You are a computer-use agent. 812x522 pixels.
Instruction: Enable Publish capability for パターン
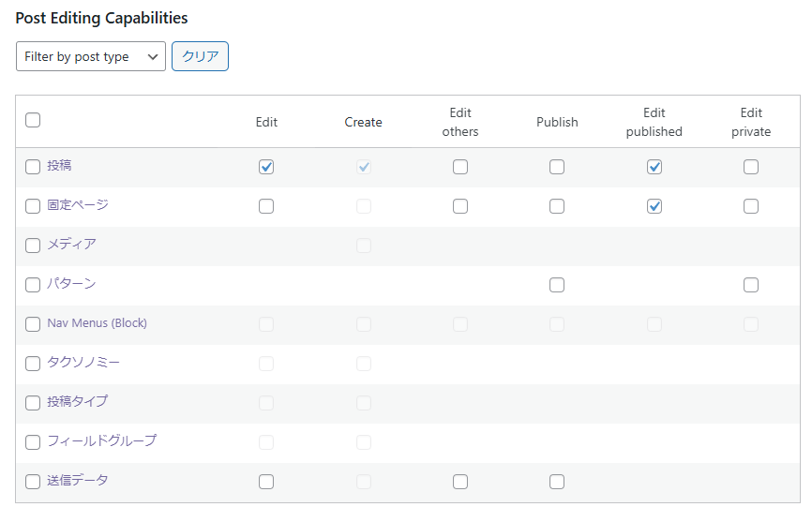[557, 285]
